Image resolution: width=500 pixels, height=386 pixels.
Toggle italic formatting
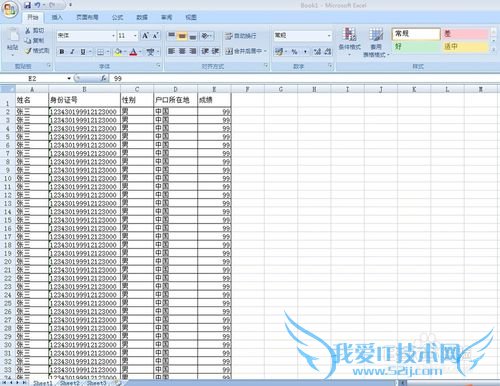coord(72,52)
